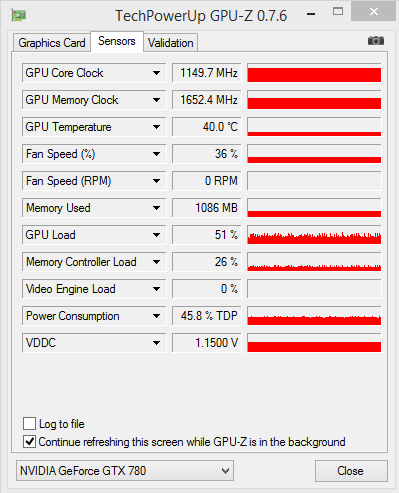Screen dimensions: 399x493
Task: Minimize the GPU-Z window
Action: coord(311,14)
